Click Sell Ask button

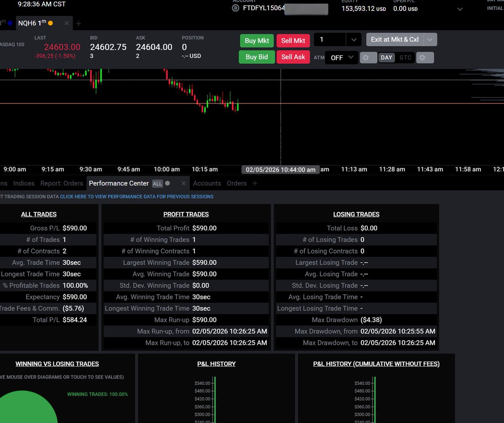click(293, 57)
